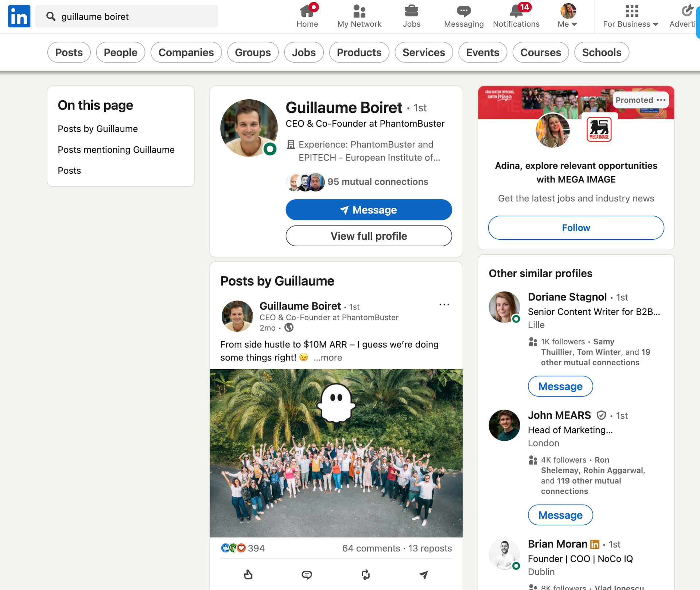This screenshot has width=700, height=590.
Task: Click John MEARS's verification shield badge
Action: 601,415
